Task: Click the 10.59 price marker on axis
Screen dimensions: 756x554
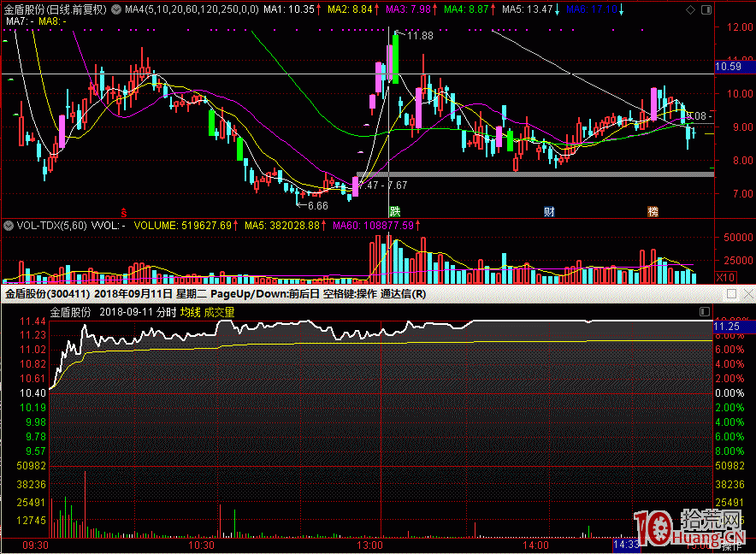Action: [728, 66]
